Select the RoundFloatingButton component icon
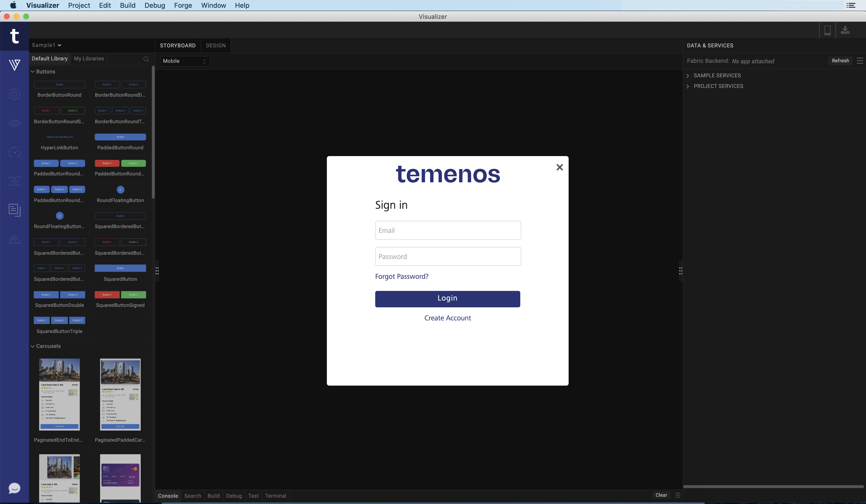Screen dimensions: 866x504 click(x=120, y=189)
